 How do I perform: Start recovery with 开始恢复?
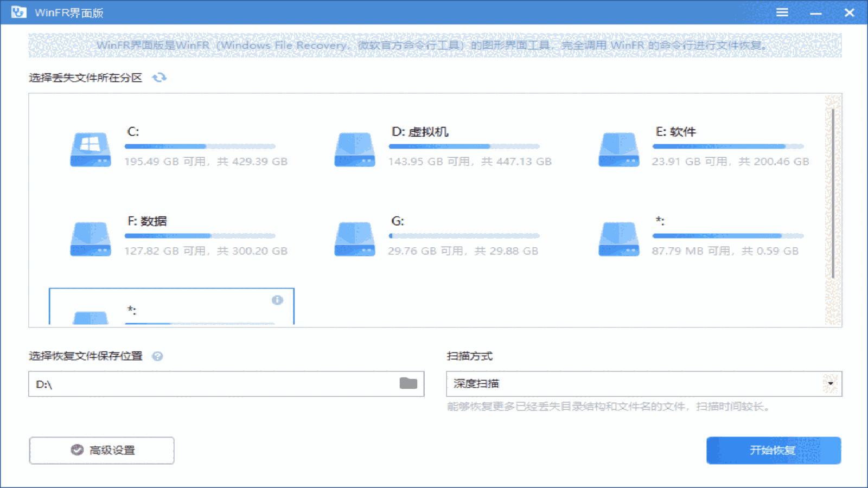coord(773,450)
